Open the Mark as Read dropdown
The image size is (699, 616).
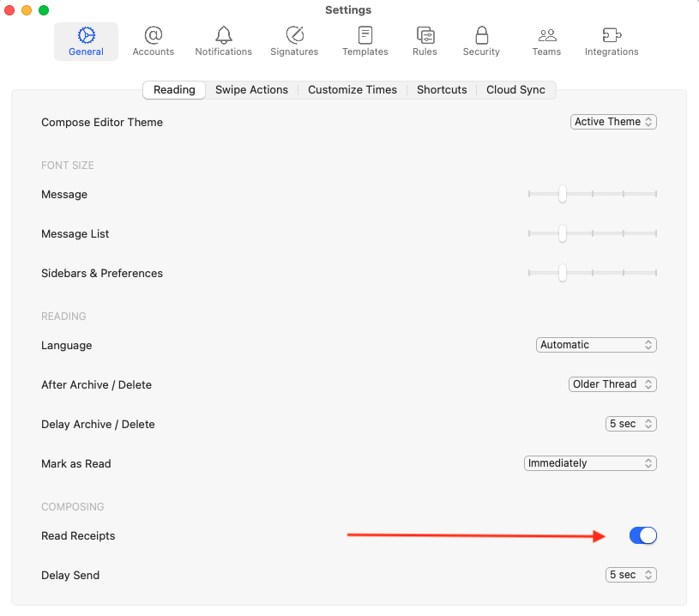point(590,463)
